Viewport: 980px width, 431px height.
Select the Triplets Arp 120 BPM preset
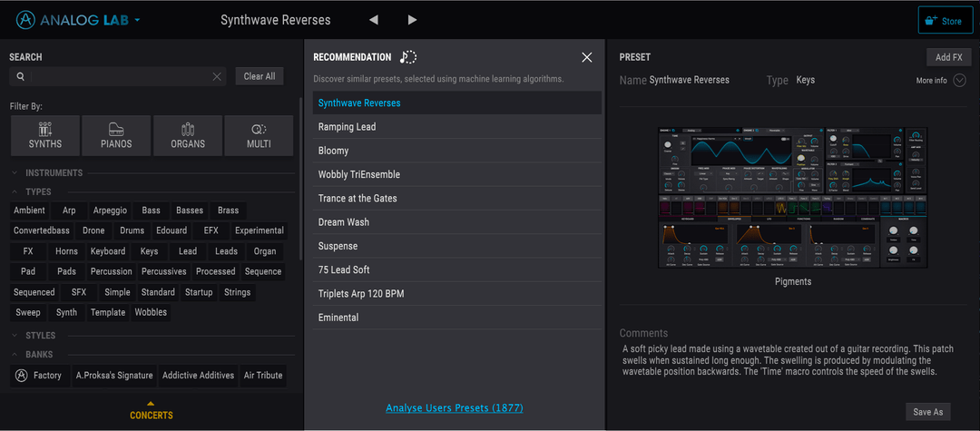456,294
